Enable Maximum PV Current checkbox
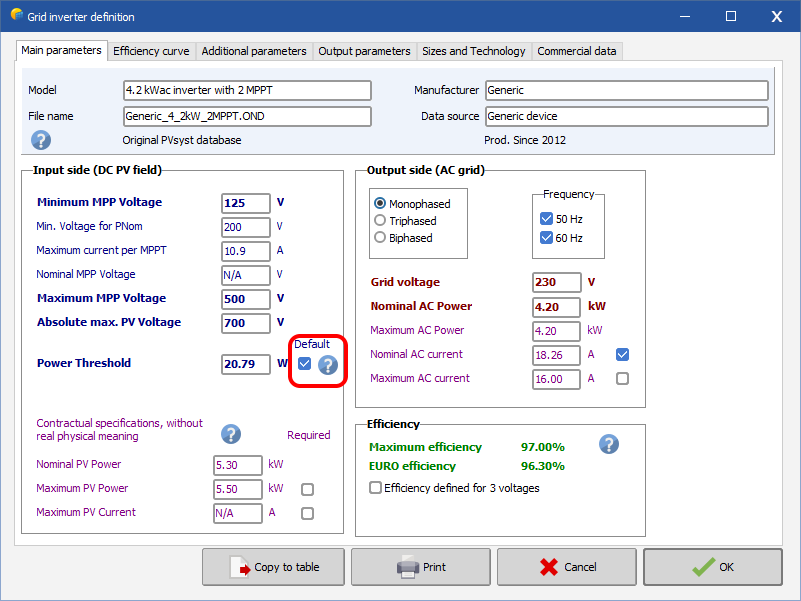 click(x=307, y=514)
